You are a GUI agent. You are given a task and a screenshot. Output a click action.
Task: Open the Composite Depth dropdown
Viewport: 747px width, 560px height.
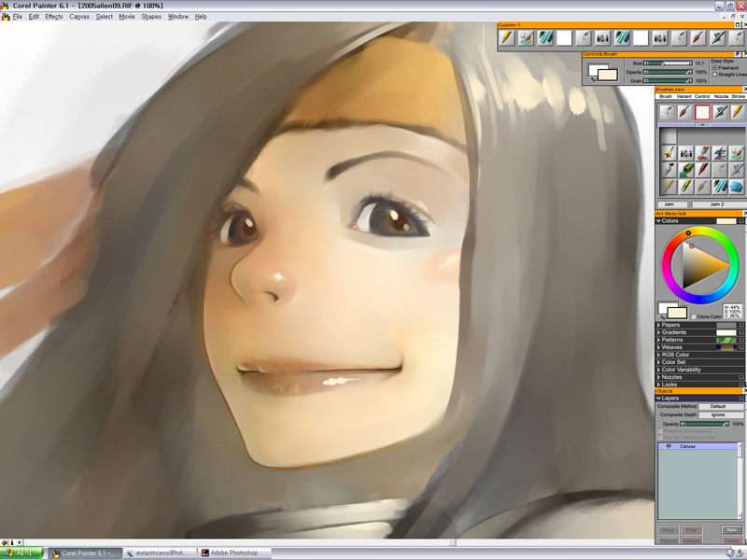pyautogui.click(x=720, y=414)
